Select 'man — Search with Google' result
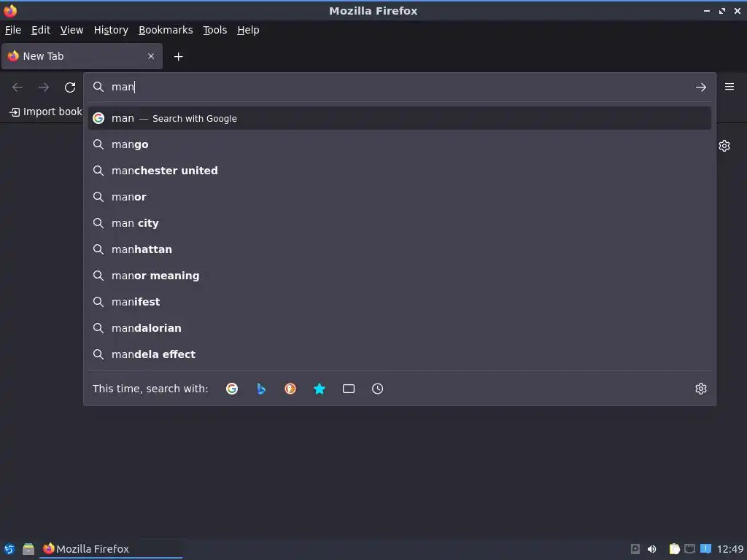Image resolution: width=747 pixels, height=560 pixels. pos(399,118)
